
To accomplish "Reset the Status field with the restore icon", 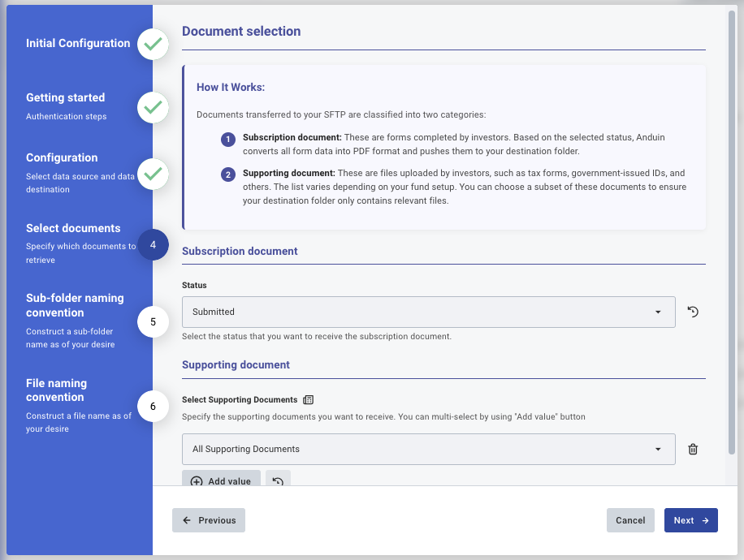I will [x=693, y=312].
